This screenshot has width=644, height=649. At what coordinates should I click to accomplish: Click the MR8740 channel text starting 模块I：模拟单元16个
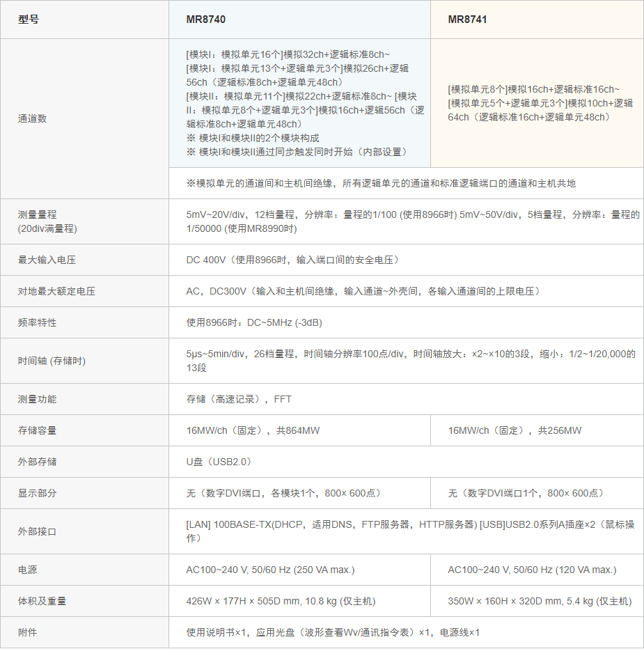[305, 103]
